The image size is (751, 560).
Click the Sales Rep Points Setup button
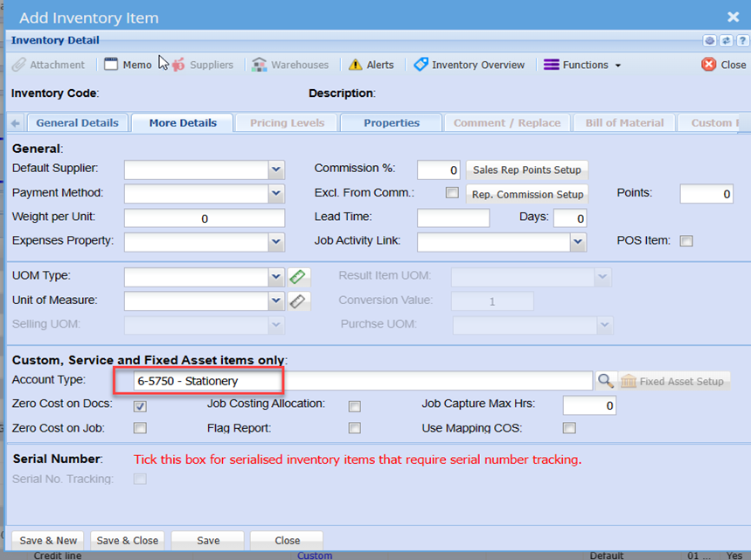(526, 170)
